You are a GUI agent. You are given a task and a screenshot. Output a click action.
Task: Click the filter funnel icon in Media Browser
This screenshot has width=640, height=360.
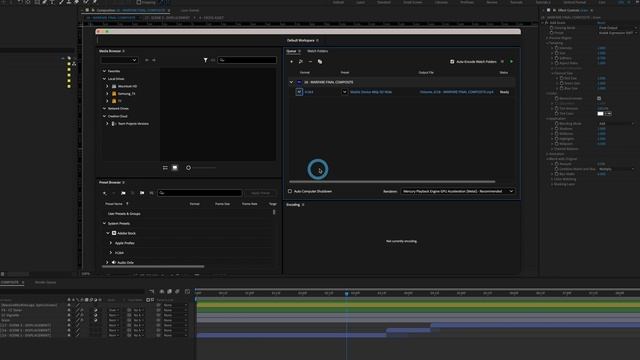point(205,60)
